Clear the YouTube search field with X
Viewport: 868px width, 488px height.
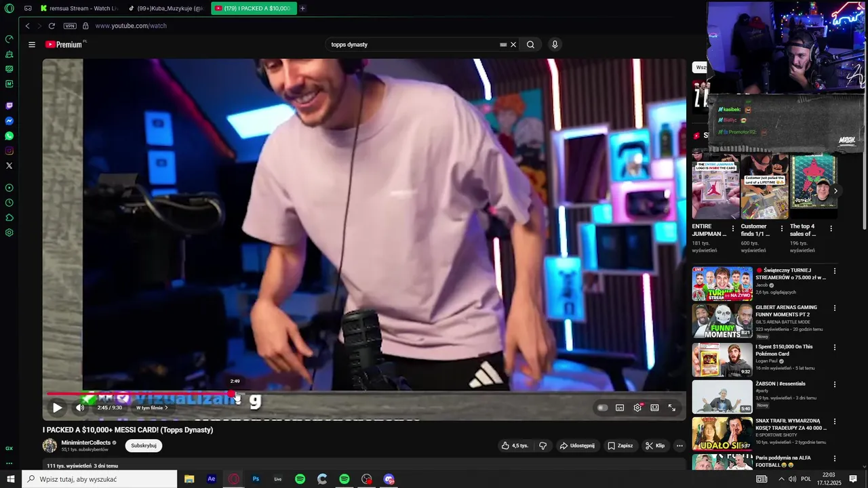tap(513, 45)
